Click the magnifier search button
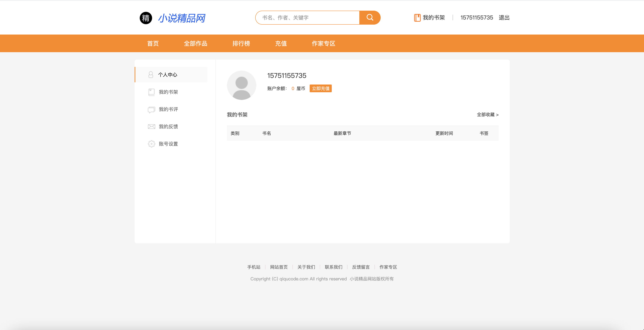The width and height of the screenshot is (644, 330). coord(369,17)
